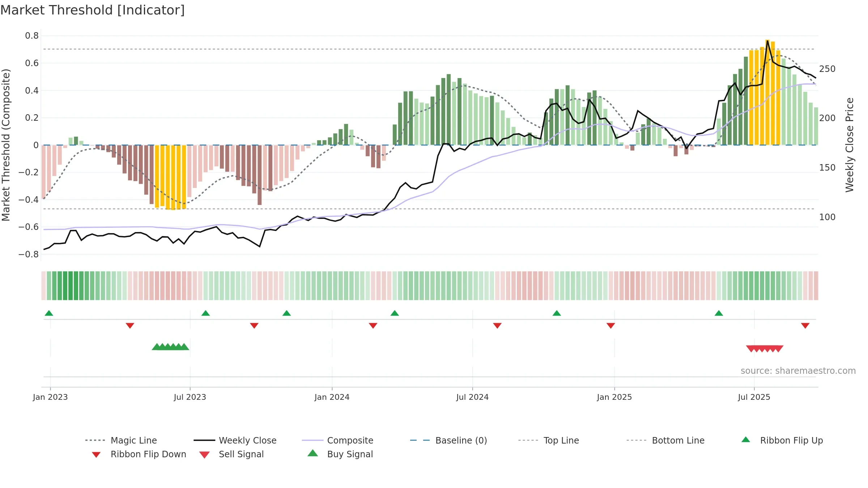Click the Jul 2025 x-axis label
The width and height of the screenshot is (868, 488).
point(754,397)
